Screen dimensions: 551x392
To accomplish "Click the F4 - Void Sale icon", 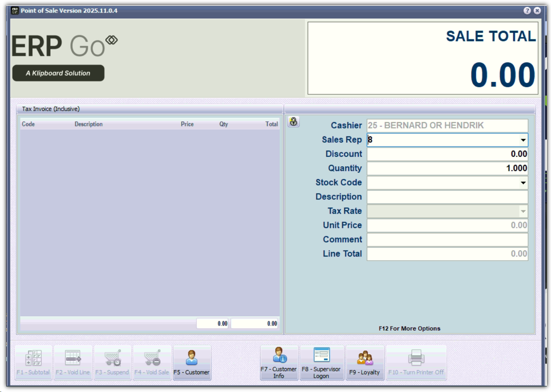I will click(152, 363).
